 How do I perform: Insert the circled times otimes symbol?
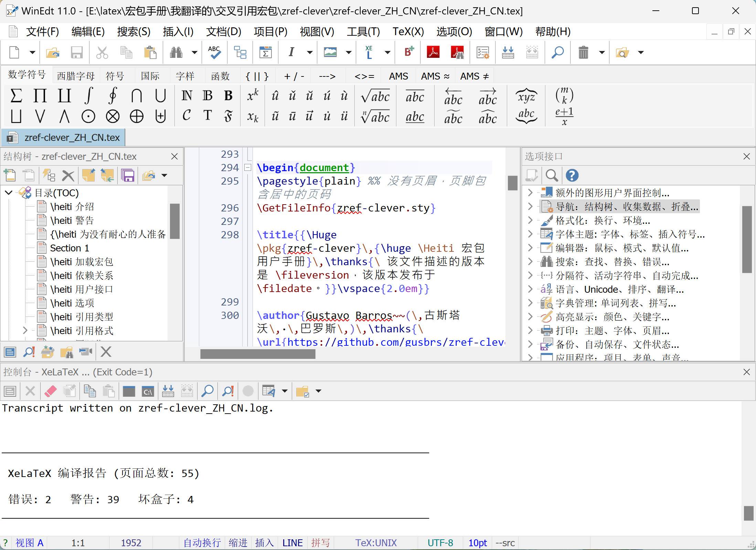113,116
